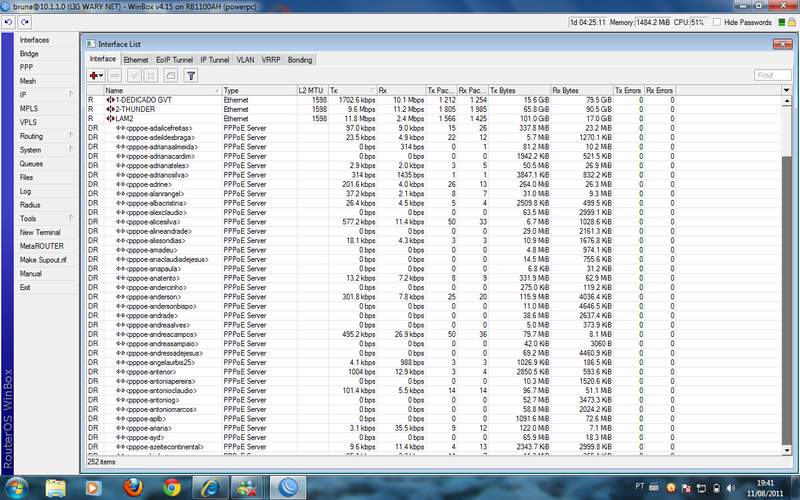Select the pppoe-azeitecontinental row
This screenshot has width=800, height=500.
pos(434,446)
